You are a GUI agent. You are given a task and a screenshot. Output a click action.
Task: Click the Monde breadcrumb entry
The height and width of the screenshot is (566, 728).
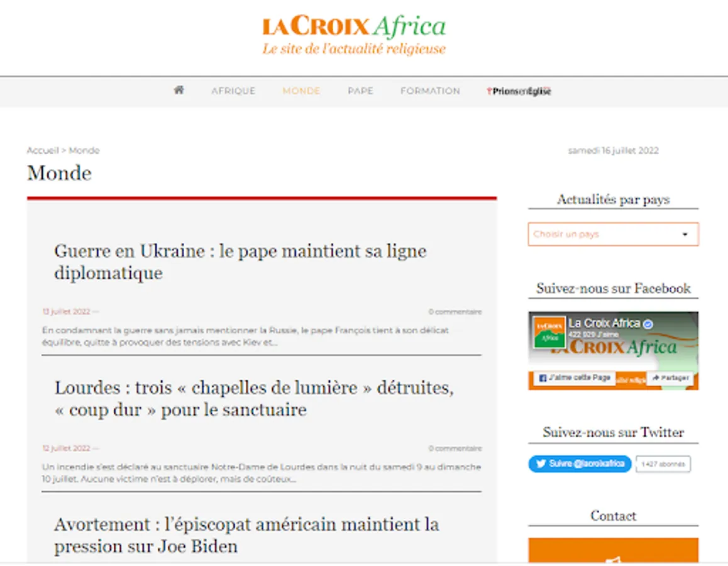coord(84,150)
